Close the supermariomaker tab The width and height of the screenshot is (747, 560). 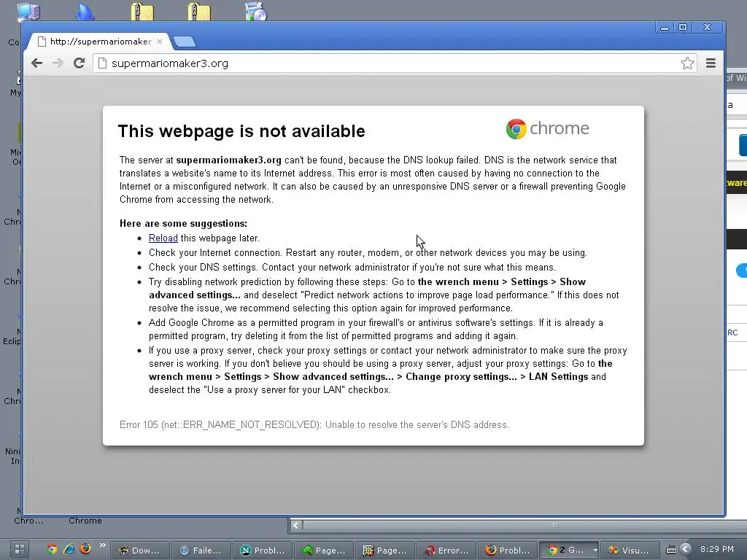click(x=160, y=42)
